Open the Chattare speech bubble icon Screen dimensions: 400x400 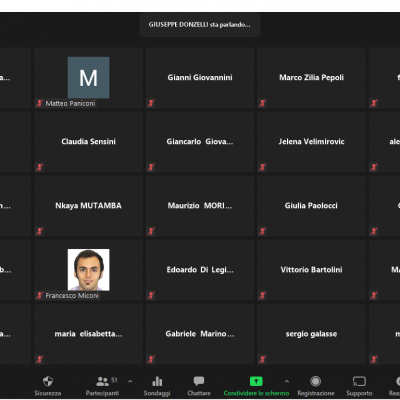(x=199, y=381)
